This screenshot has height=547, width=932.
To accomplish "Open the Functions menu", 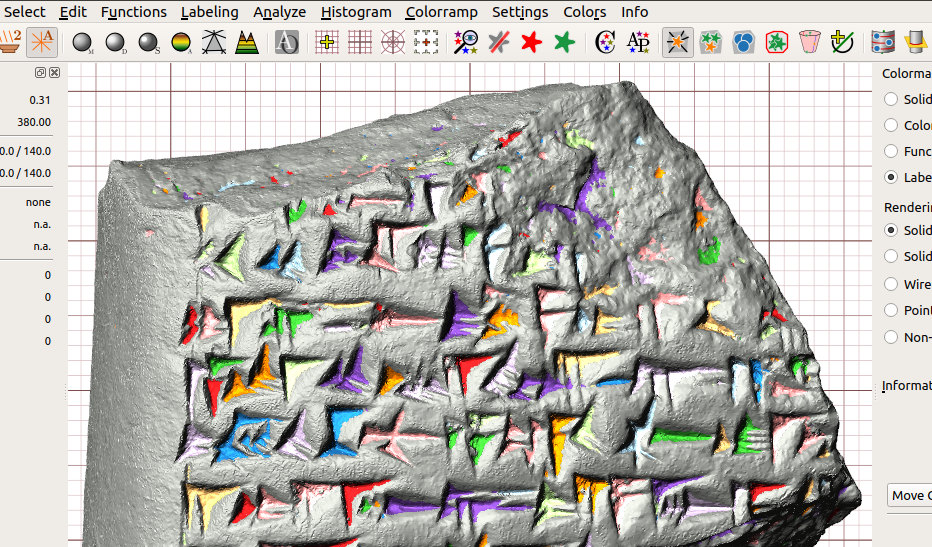I will point(134,12).
